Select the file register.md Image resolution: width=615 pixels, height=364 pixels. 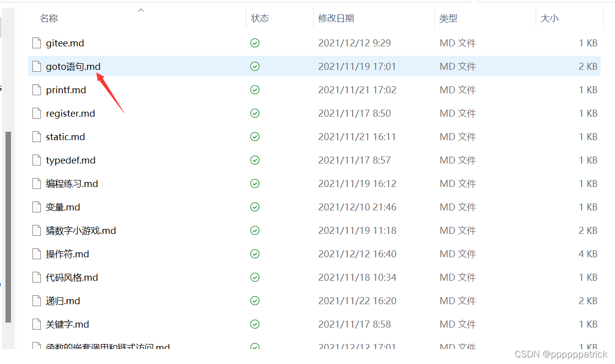[70, 114]
